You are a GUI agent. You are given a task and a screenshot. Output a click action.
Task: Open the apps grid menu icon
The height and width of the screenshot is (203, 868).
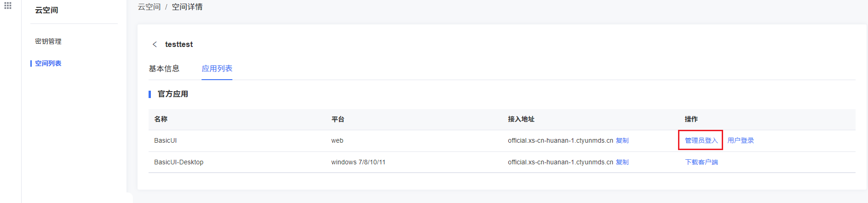(8, 6)
